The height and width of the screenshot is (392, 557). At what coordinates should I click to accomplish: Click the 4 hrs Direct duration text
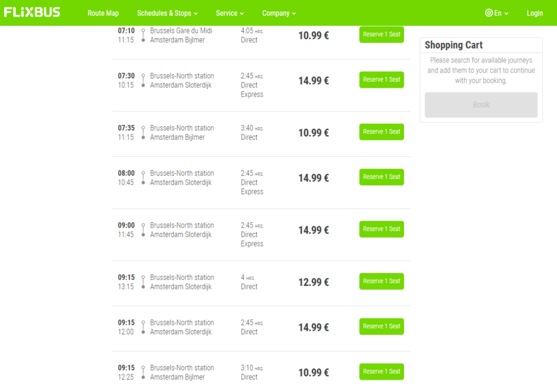click(249, 282)
